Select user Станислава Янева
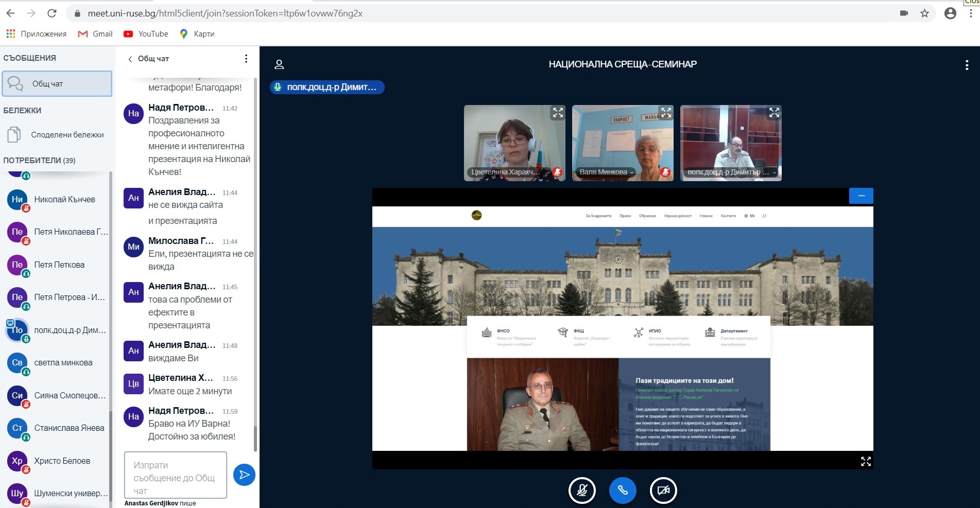The image size is (980, 508). 57,428
